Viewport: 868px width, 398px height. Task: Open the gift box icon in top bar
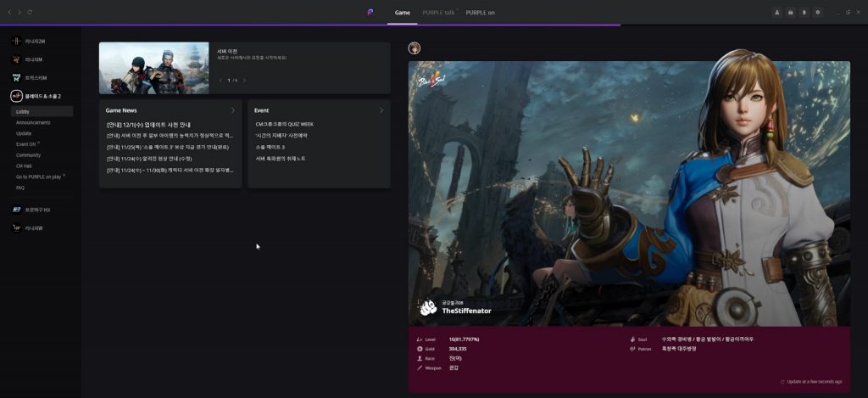(791, 12)
